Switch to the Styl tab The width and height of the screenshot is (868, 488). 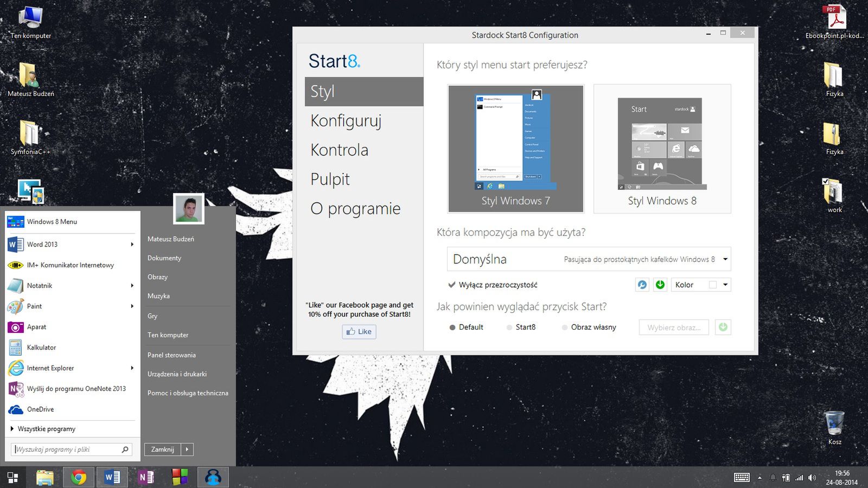[364, 92]
